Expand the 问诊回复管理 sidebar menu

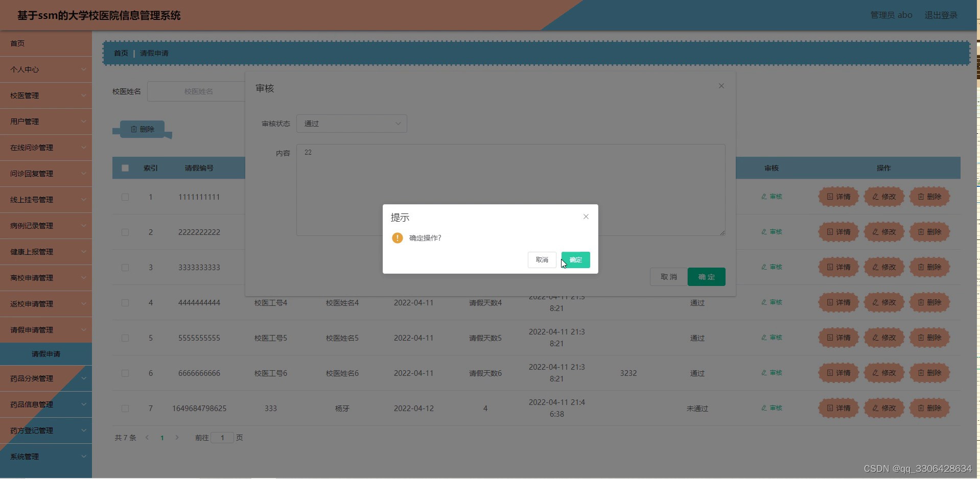tap(46, 174)
